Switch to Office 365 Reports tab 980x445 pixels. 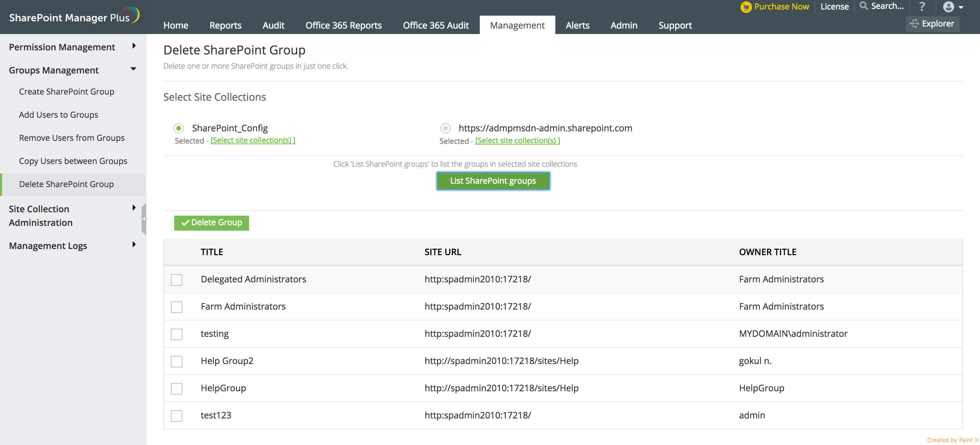click(x=344, y=26)
